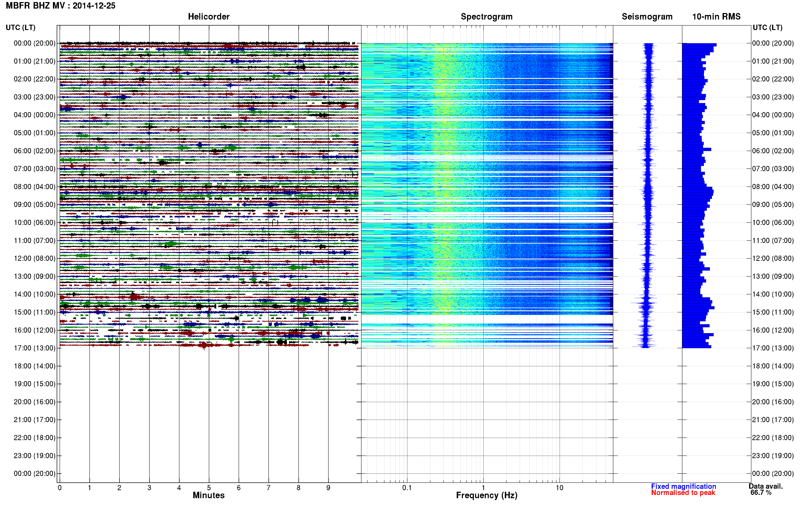Viewport: 812px width, 508px height.
Task: Click right time label '01:00 (21:00)'
Action: 773,61
